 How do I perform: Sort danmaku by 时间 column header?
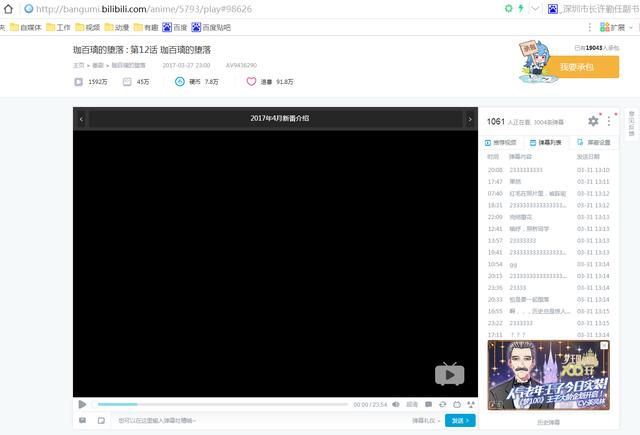tap(493, 157)
